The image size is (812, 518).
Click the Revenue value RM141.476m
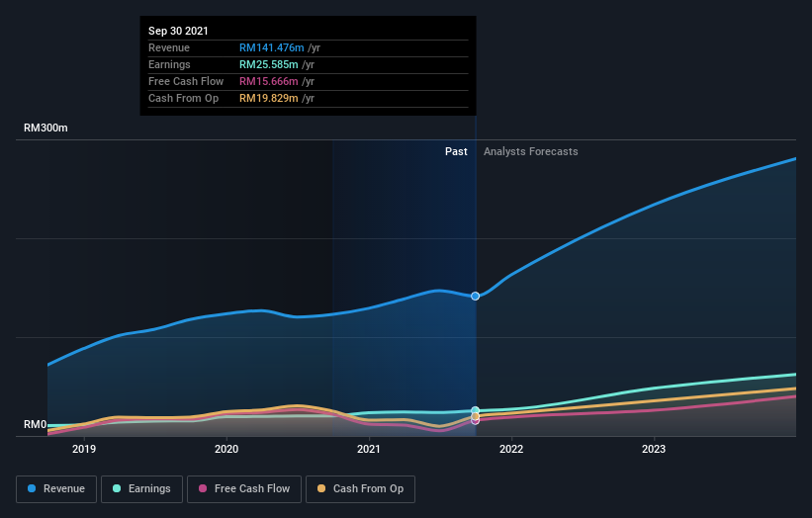tap(271, 47)
